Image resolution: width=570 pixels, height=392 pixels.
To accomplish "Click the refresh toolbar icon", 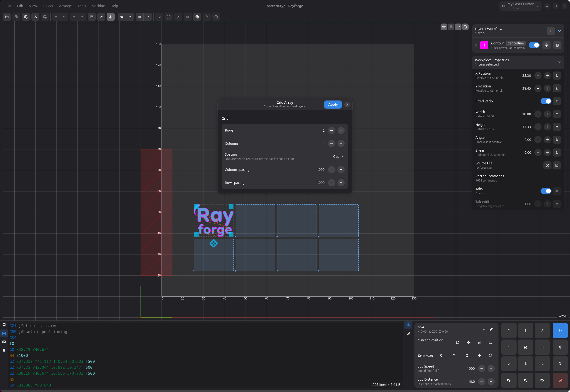I will click(101, 17).
